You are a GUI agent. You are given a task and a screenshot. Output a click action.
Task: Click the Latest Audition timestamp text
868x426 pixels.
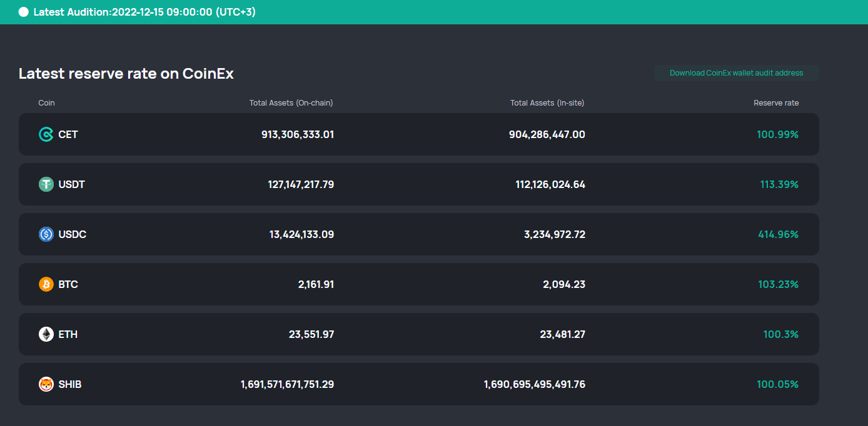pyautogui.click(x=144, y=12)
